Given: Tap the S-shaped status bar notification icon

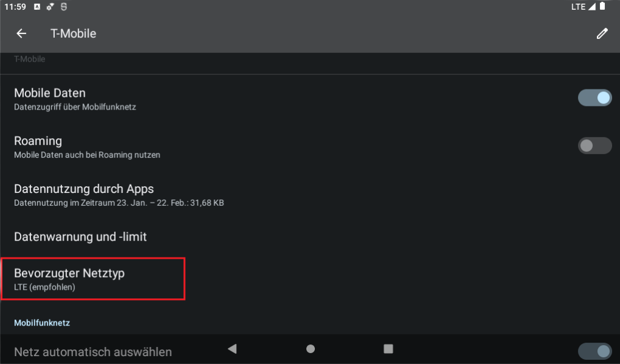Looking at the screenshot, I should pyautogui.click(x=64, y=7).
